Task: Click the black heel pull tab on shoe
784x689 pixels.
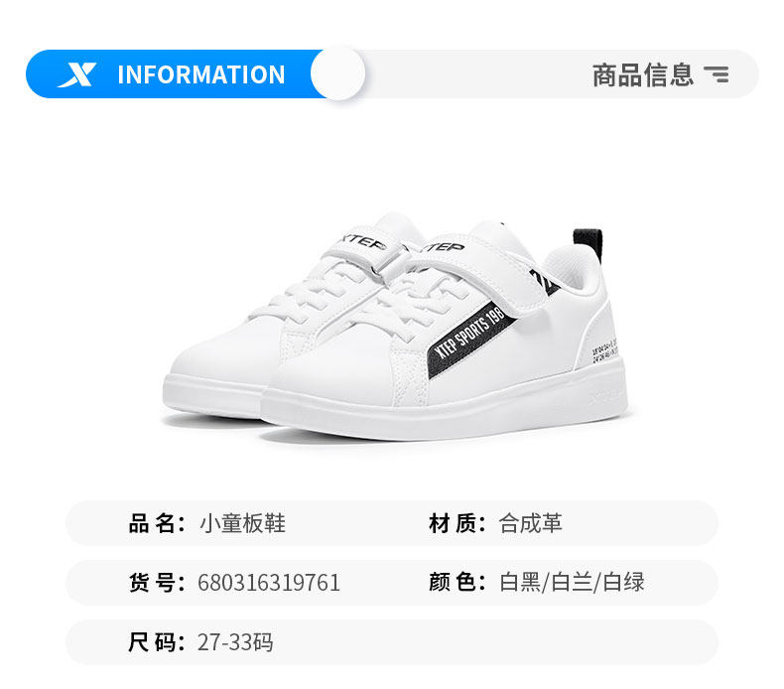Action: click(x=588, y=241)
